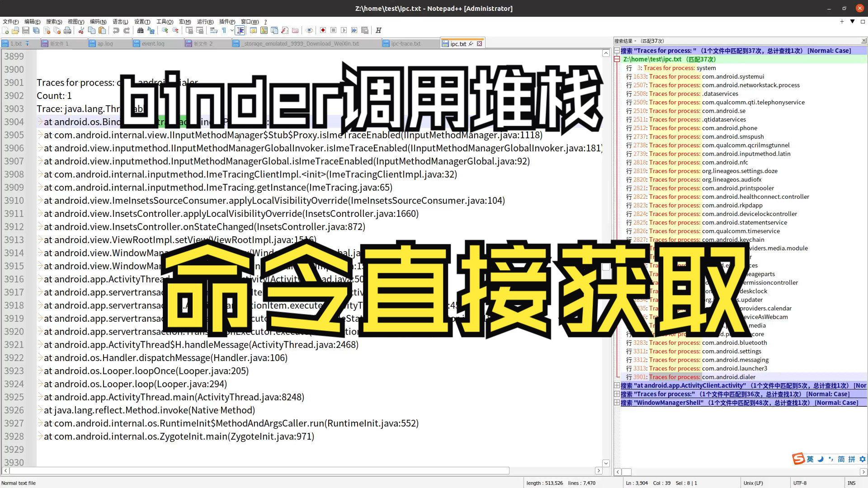Save all open documents
Viewport: 868px width, 488px height.
tap(36, 30)
